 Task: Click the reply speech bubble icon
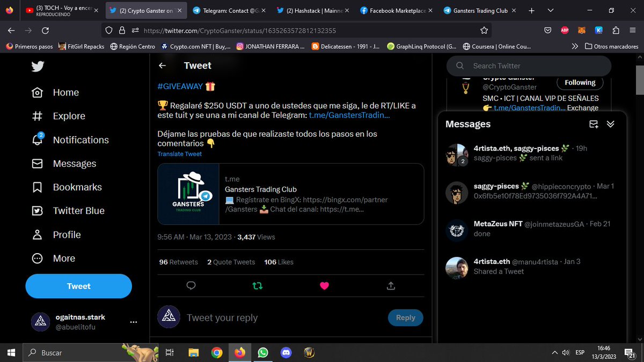pos(191,285)
